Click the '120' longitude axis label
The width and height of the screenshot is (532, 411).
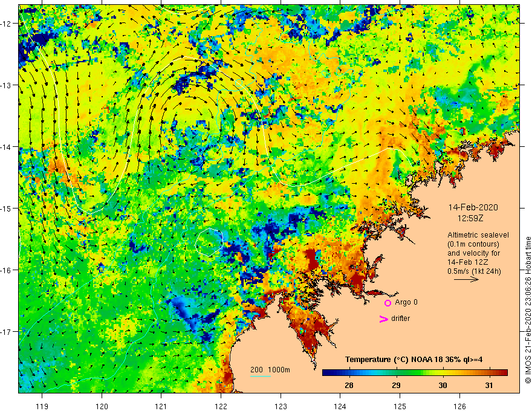click(x=102, y=406)
